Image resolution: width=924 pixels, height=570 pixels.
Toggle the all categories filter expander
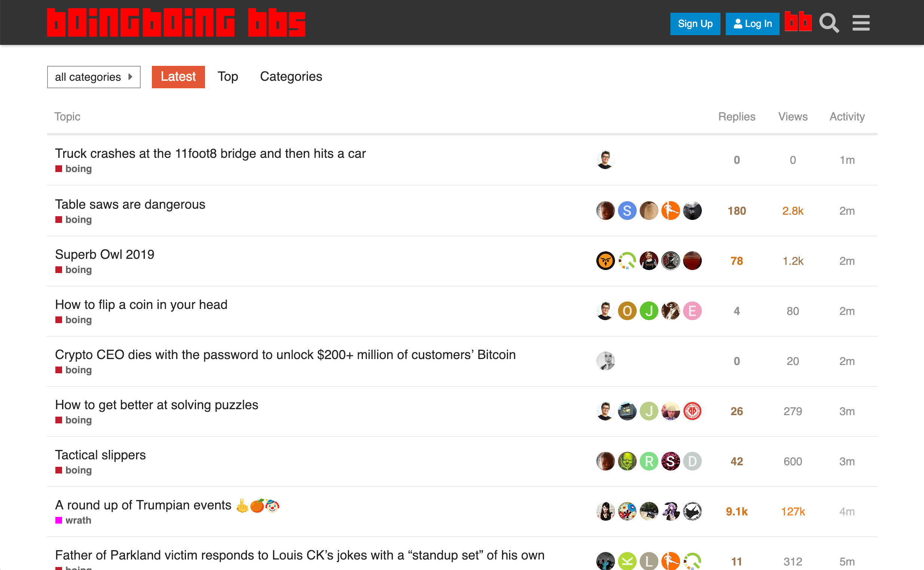(x=94, y=77)
